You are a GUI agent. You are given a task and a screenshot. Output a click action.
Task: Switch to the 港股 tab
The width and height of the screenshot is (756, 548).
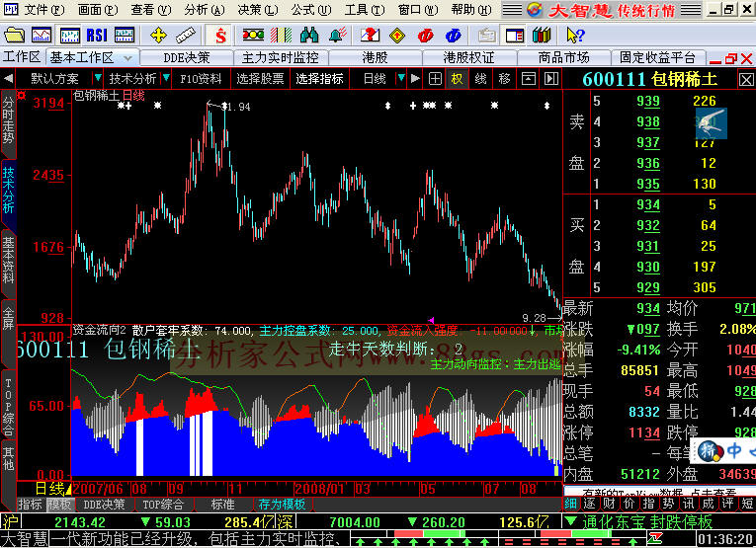(375, 58)
